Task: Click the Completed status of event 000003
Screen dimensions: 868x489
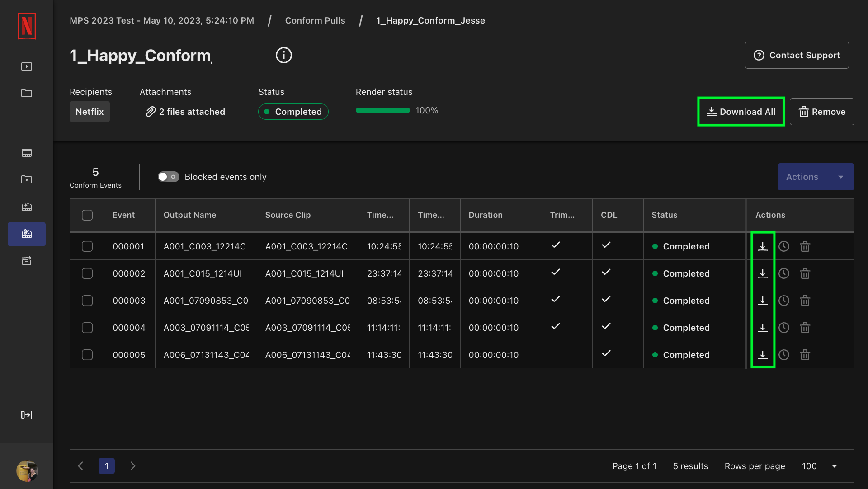Action: click(x=681, y=301)
